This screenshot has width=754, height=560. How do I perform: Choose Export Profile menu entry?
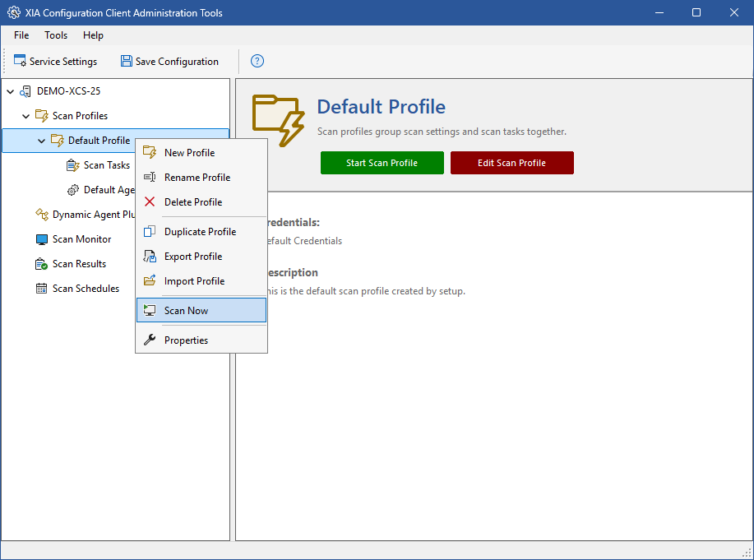click(x=193, y=257)
